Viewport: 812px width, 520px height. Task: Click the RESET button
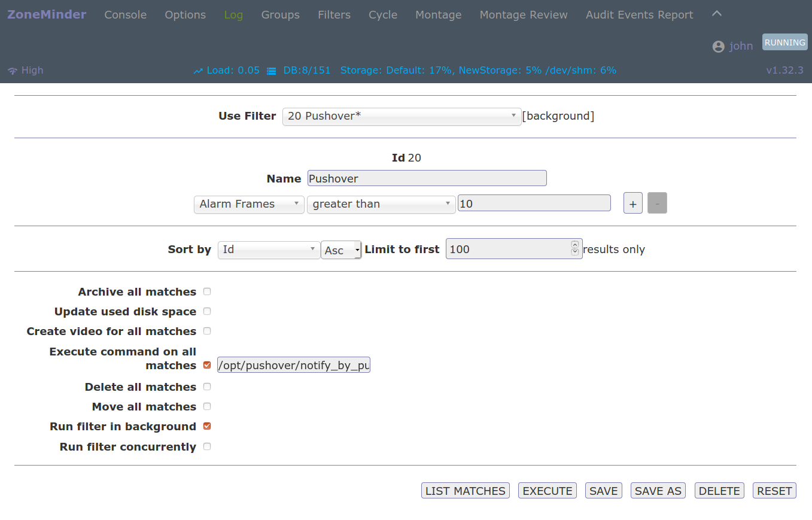click(774, 491)
